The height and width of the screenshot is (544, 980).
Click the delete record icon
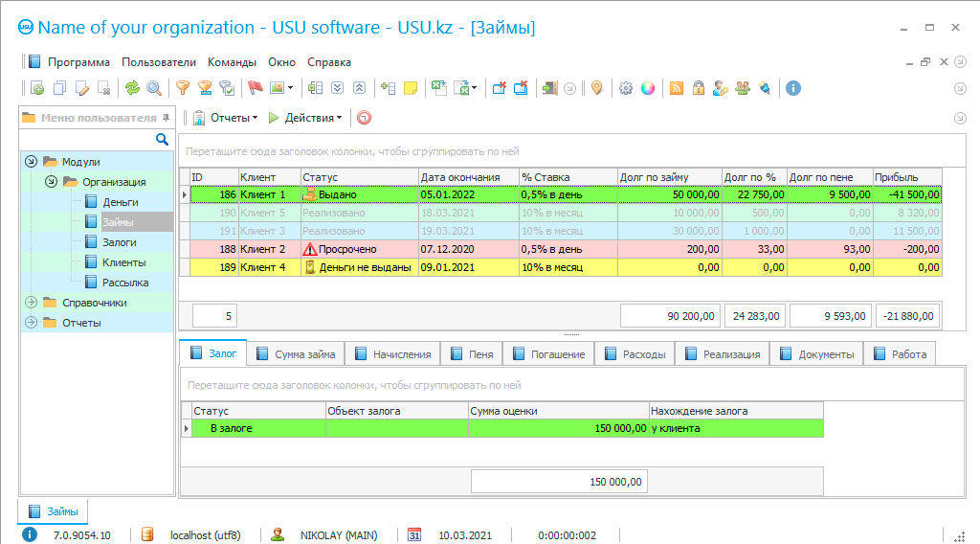[104, 88]
